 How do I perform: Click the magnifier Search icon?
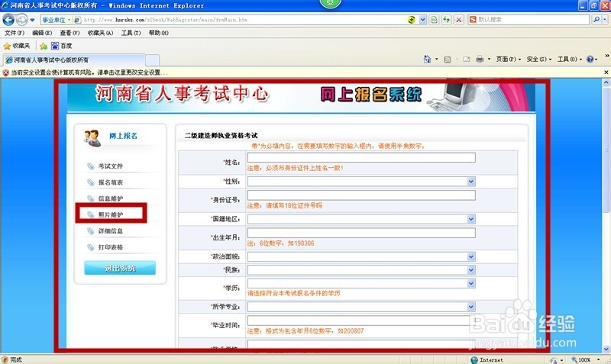tap(596, 20)
